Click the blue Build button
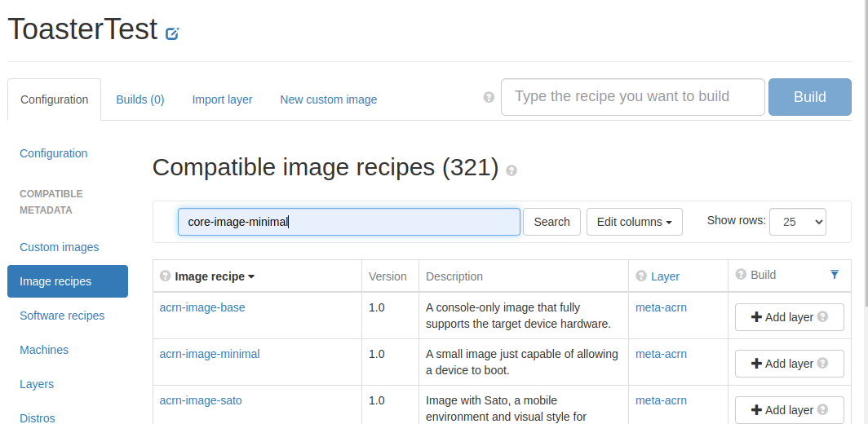Screen dimensions: 868x424 tap(809, 97)
